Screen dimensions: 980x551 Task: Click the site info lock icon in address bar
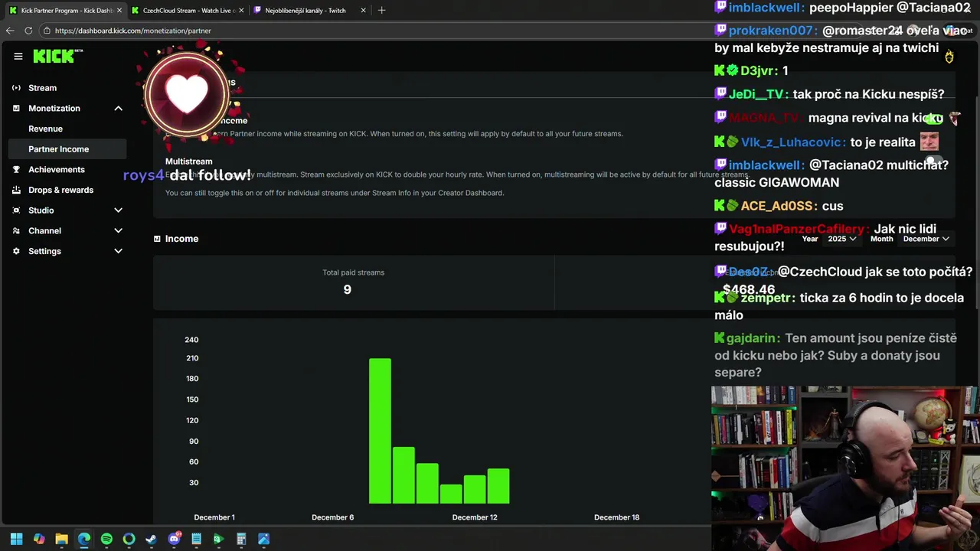47,31
